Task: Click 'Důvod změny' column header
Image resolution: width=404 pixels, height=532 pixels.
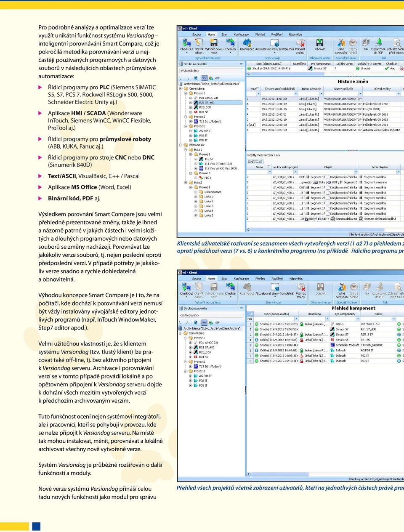Action: 382,89
